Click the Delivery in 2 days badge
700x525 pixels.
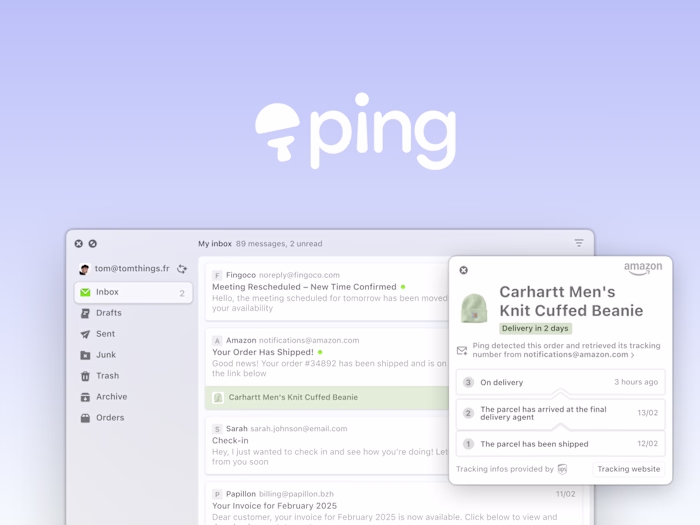point(535,328)
